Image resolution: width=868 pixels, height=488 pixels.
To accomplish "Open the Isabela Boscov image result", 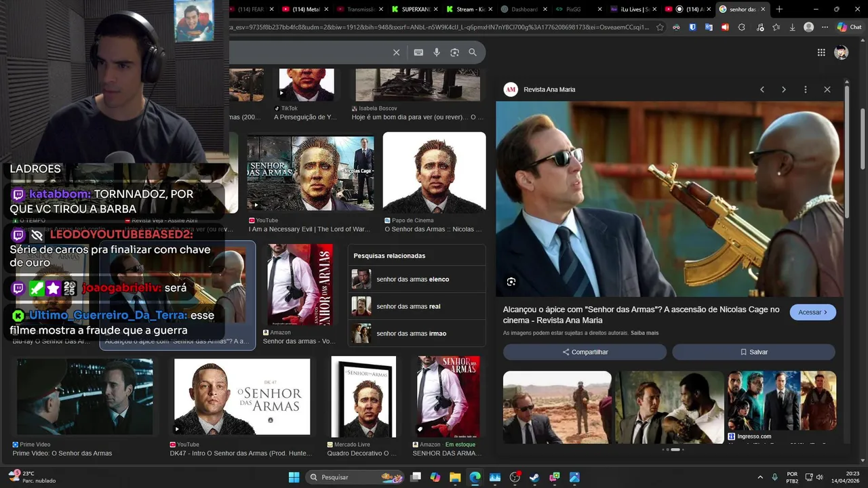I will pos(418,85).
